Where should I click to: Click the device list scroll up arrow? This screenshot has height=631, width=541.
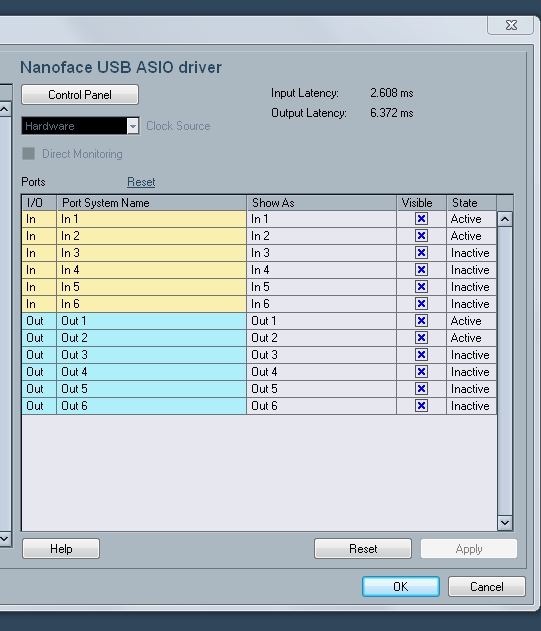tap(5, 109)
